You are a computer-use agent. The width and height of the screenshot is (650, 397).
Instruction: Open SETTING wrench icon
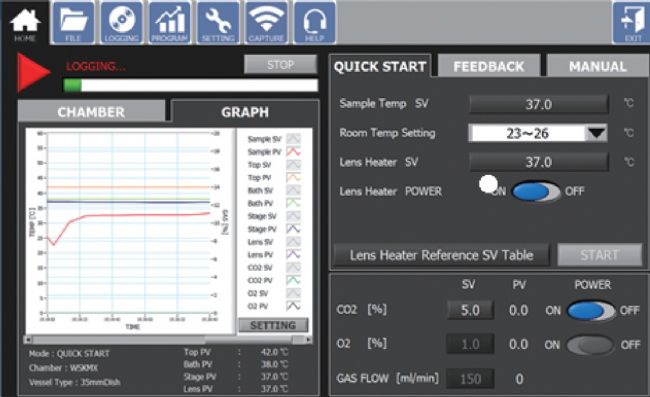(x=218, y=22)
